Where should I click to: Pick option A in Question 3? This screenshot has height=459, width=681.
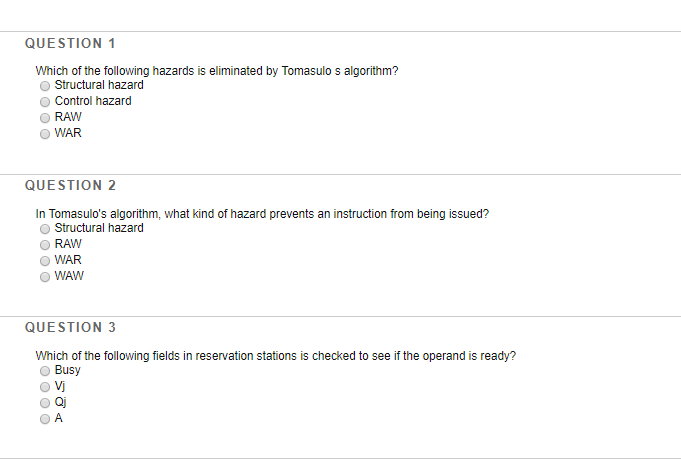pos(45,419)
